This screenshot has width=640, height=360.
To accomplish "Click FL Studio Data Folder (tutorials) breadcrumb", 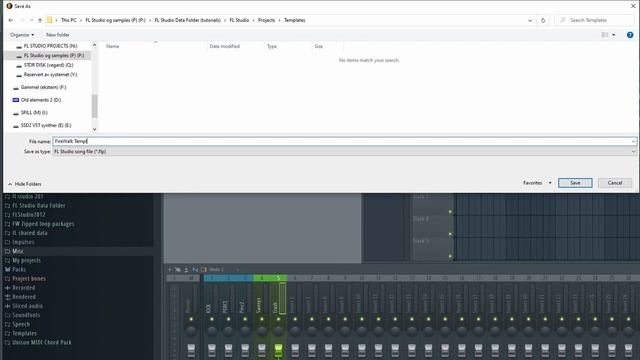I will [187, 20].
